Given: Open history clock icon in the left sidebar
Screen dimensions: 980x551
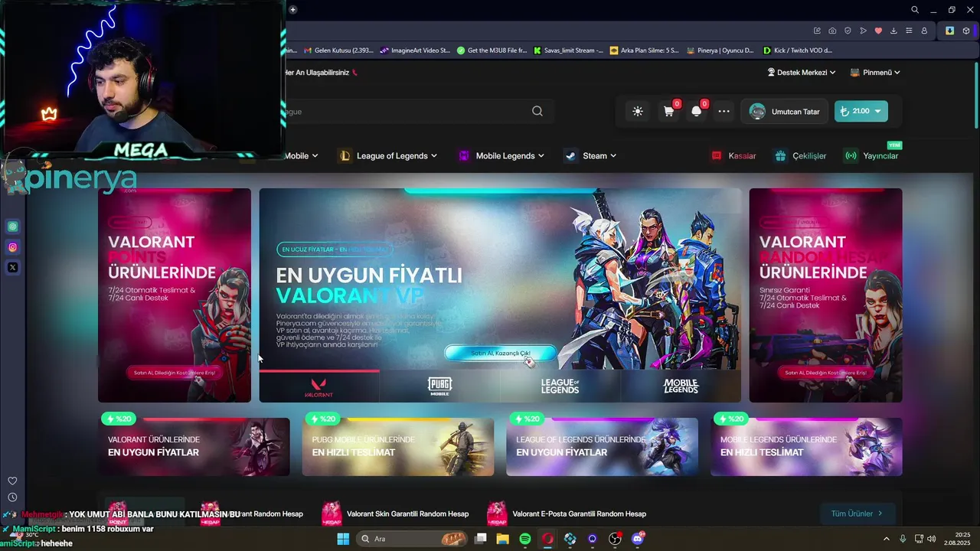Looking at the screenshot, I should [12, 497].
